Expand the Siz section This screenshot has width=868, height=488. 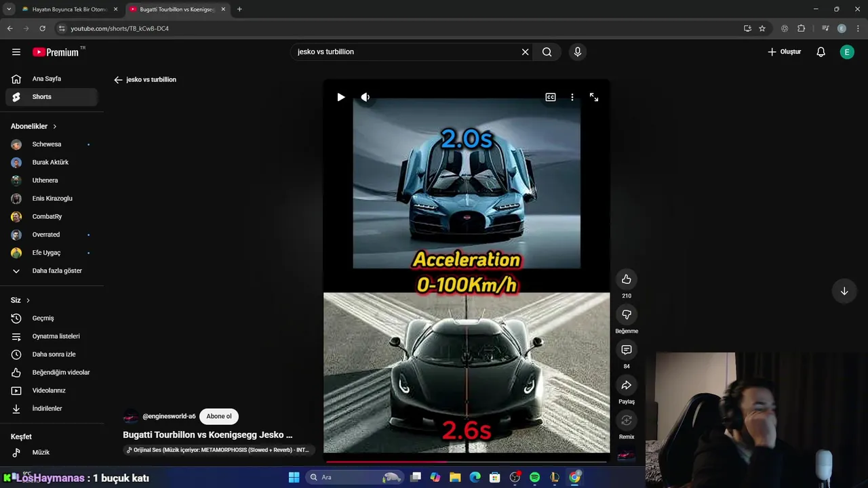(20, 300)
